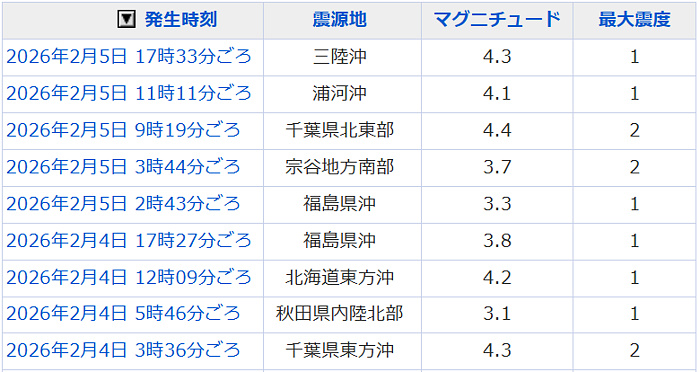
Task: Open 2026年2月5日 11時11分ごろ earthquake entry
Action: tap(129, 93)
